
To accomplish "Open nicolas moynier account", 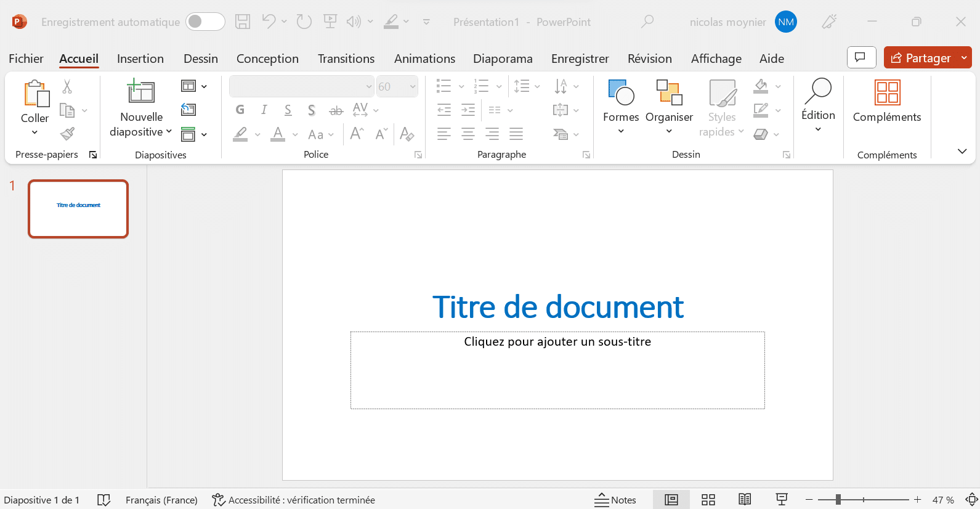I will [743, 22].
